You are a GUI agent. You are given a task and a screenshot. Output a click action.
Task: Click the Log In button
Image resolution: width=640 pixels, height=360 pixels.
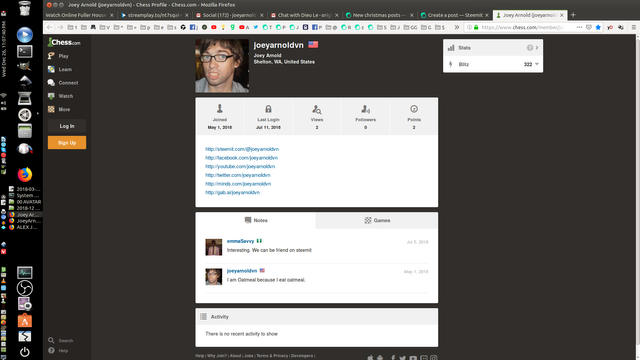[x=67, y=126]
